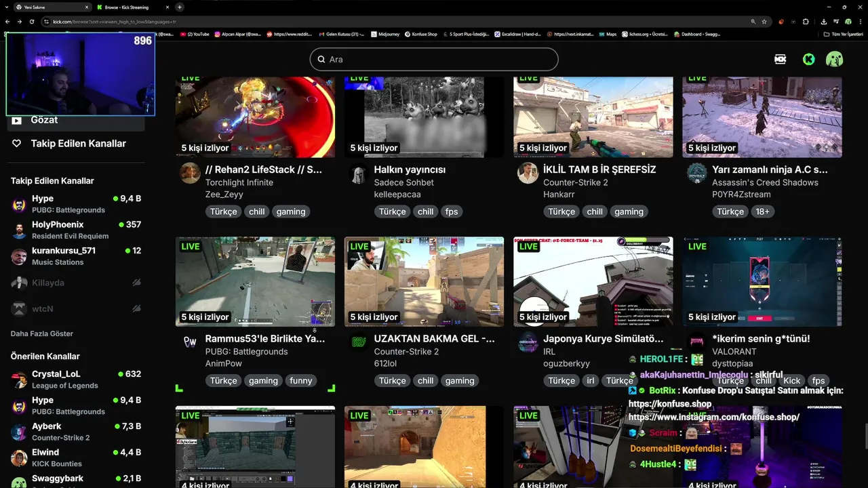Open the user profile avatar in Kick header
868x488 pixels.
coord(834,59)
